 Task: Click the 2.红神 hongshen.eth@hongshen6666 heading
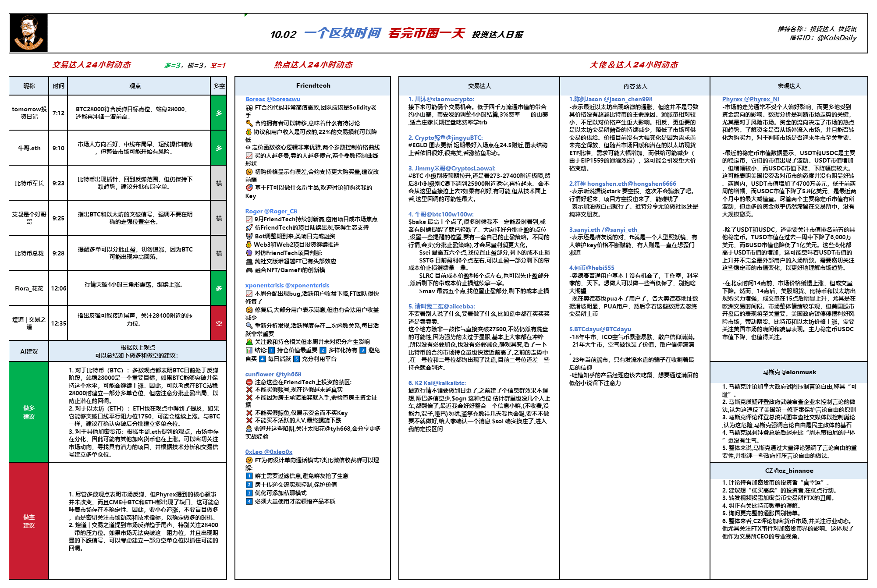622,184
